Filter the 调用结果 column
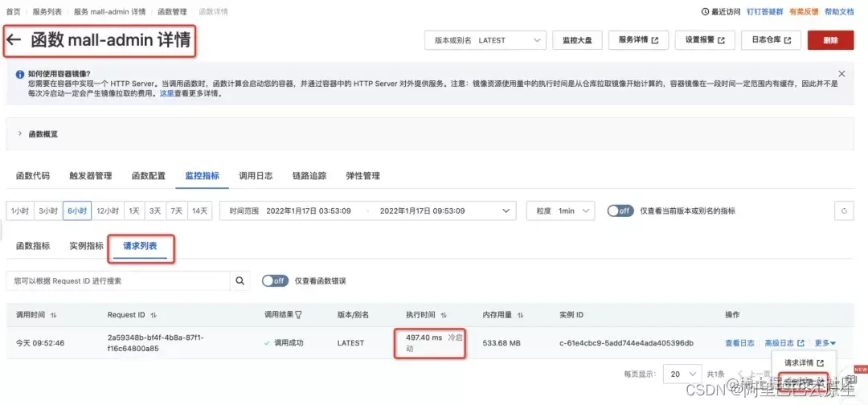This screenshot has width=868, height=405. [x=298, y=315]
